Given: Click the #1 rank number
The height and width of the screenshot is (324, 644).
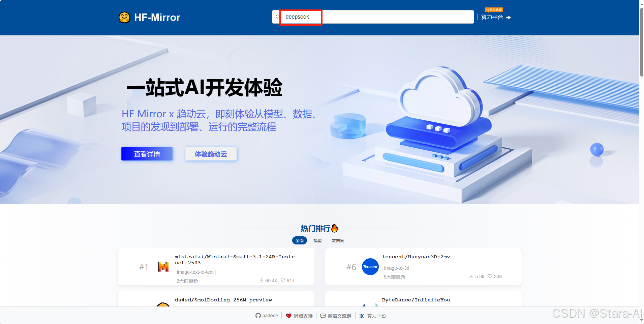Looking at the screenshot, I should [144, 267].
